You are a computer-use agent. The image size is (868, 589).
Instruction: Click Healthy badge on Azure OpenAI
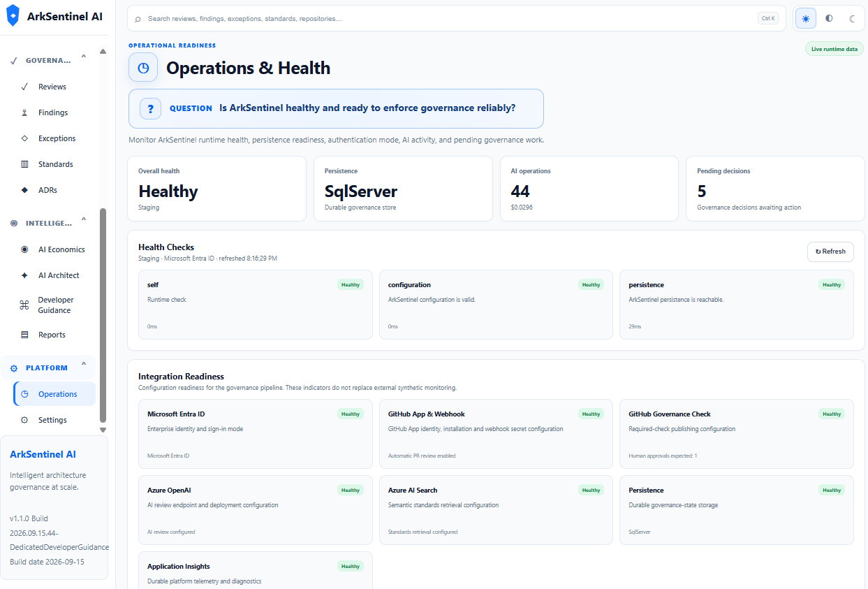pos(351,490)
